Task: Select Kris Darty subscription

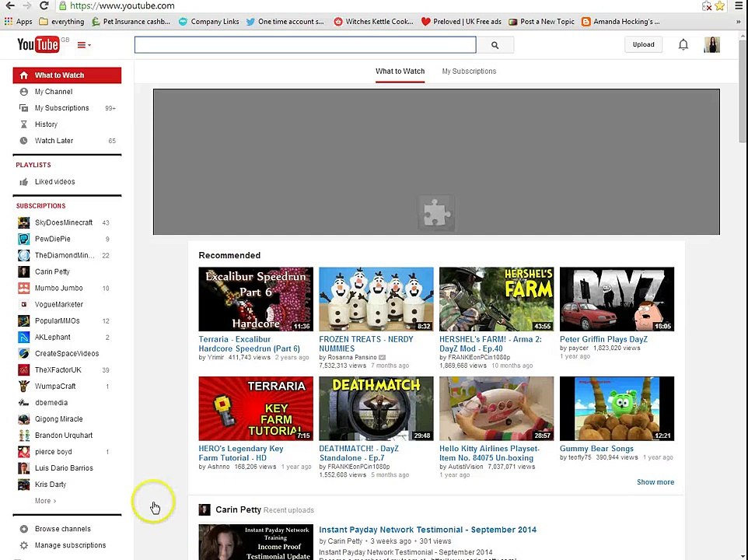Action: tap(67, 485)
